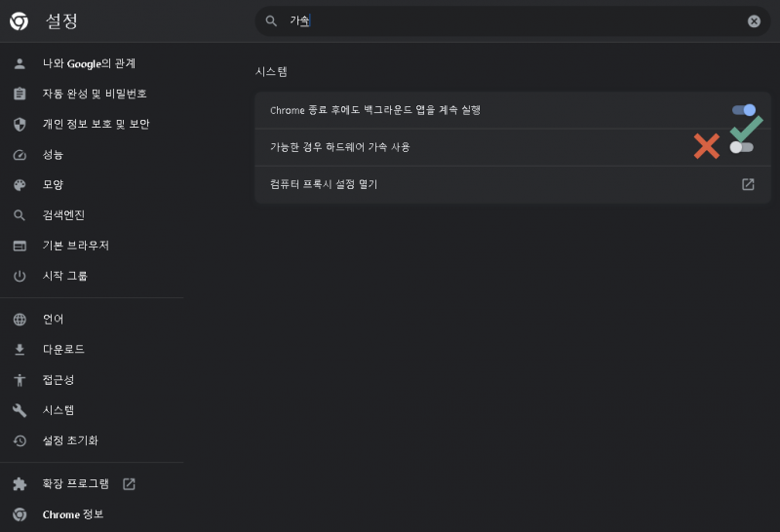Image resolution: width=780 pixels, height=532 pixels.
Task: Click the globe icon for 언어
Action: pyautogui.click(x=19, y=320)
